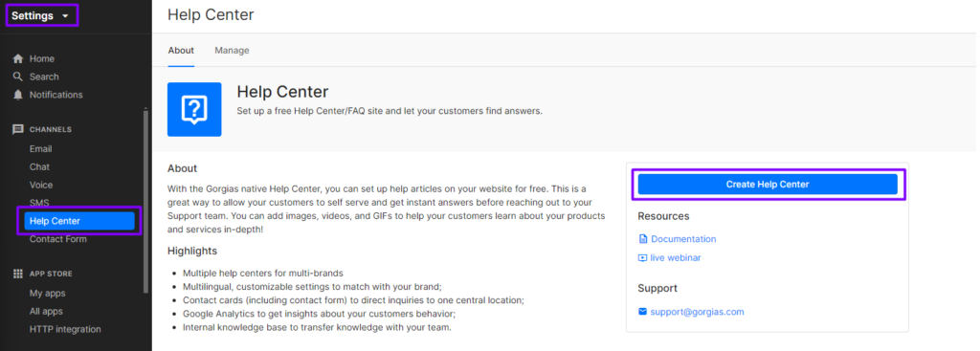This screenshot has height=351, width=980.
Task: Open HTTP integration settings
Action: click(65, 330)
